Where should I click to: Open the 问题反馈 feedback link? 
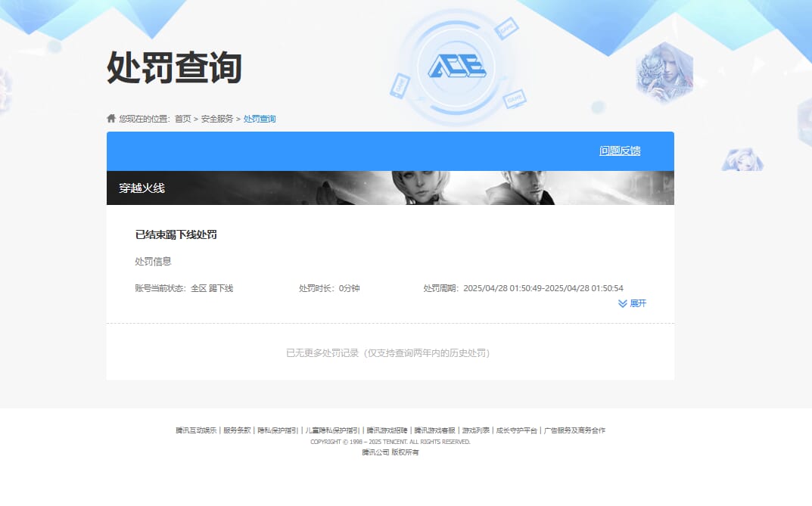pyautogui.click(x=620, y=151)
